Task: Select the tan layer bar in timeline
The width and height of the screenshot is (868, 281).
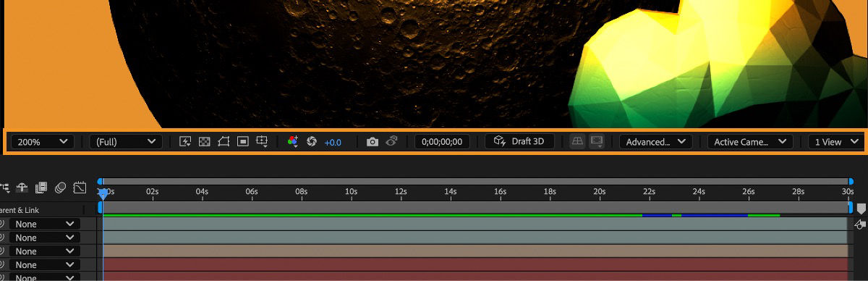Action: [475, 251]
